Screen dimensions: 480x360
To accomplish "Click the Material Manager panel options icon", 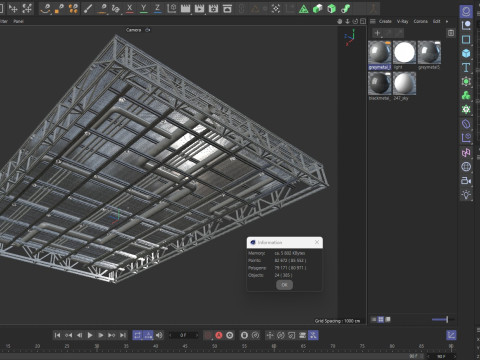I will [451, 33].
